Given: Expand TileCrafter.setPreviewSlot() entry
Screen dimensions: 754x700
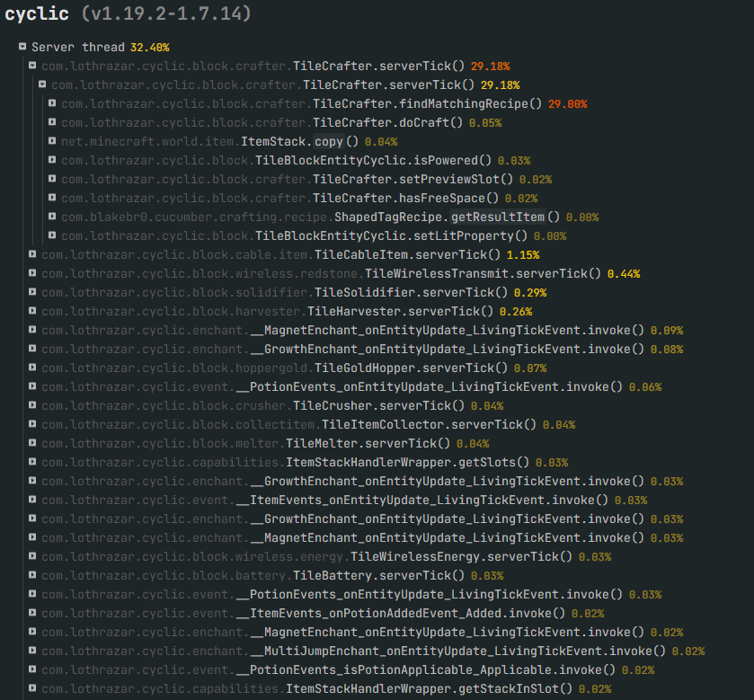Looking at the screenshot, I should pos(52,179).
